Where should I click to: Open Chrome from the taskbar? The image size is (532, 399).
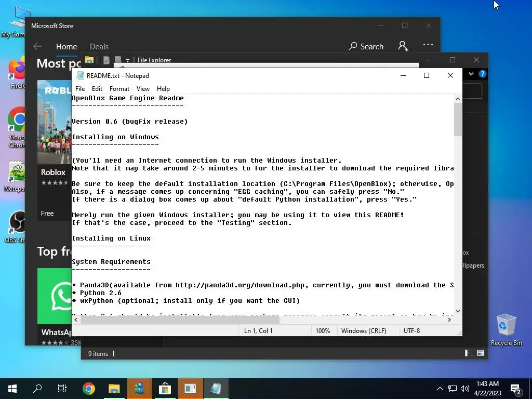[88, 389]
